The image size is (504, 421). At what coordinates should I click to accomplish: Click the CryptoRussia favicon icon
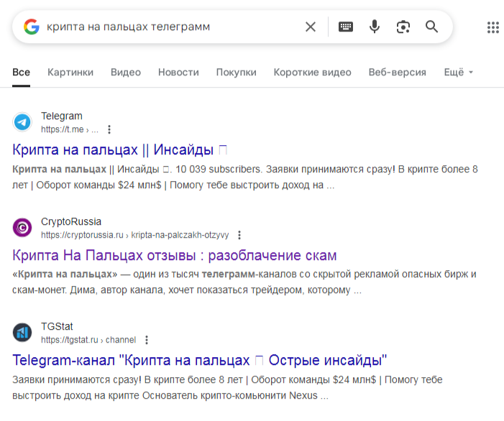[x=22, y=228]
